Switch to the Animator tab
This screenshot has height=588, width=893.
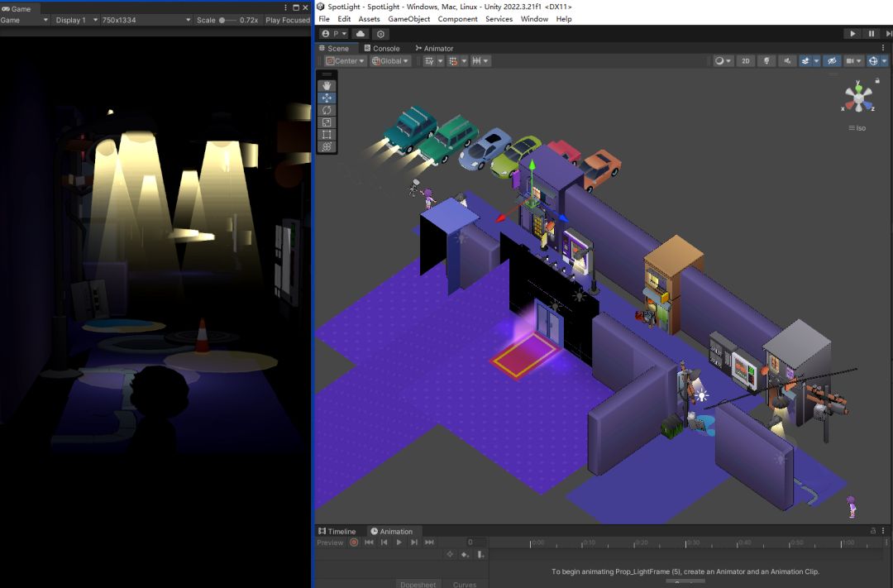click(435, 49)
